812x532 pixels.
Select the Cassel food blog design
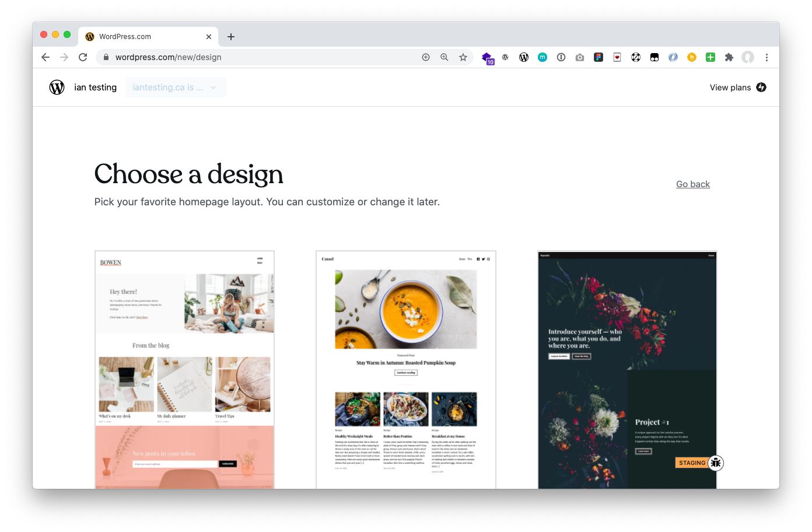406,370
